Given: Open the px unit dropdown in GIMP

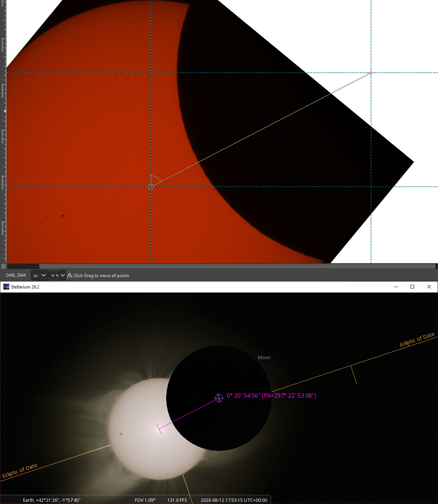Looking at the screenshot, I should pos(40,275).
